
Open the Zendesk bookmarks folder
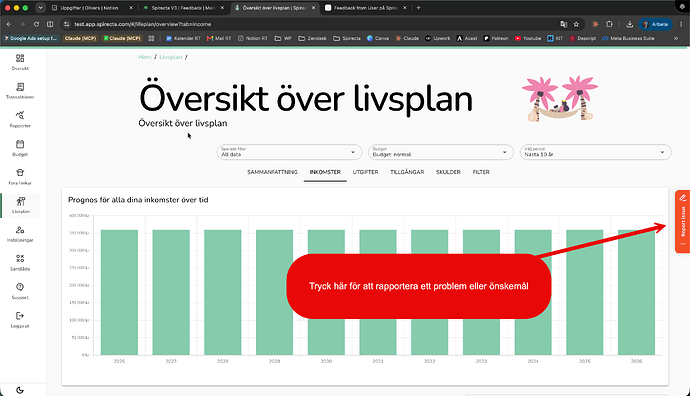[312, 38]
